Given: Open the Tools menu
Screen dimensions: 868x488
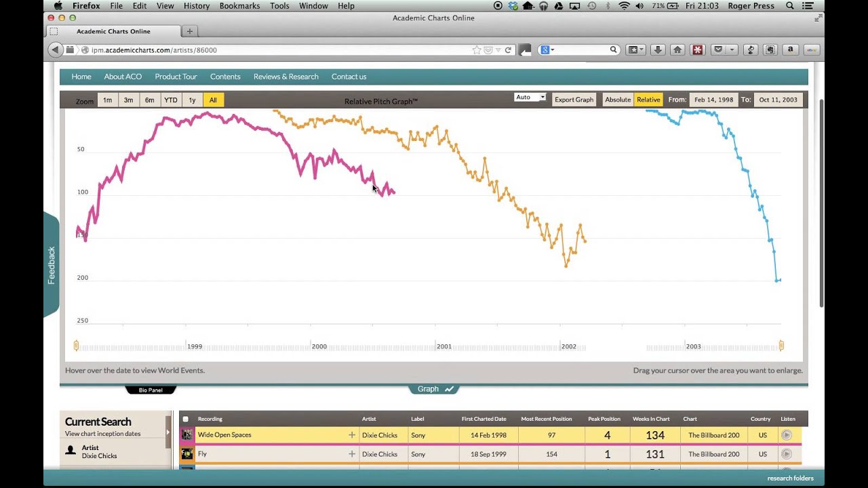Looking at the screenshot, I should pyautogui.click(x=279, y=6).
